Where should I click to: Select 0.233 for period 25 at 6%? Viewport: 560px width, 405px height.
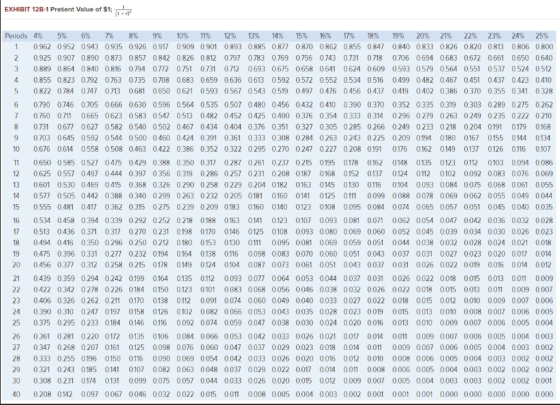click(90, 322)
